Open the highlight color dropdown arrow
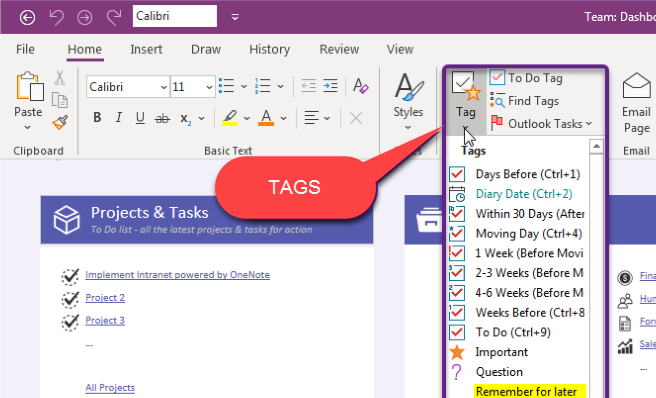 pos(247,119)
